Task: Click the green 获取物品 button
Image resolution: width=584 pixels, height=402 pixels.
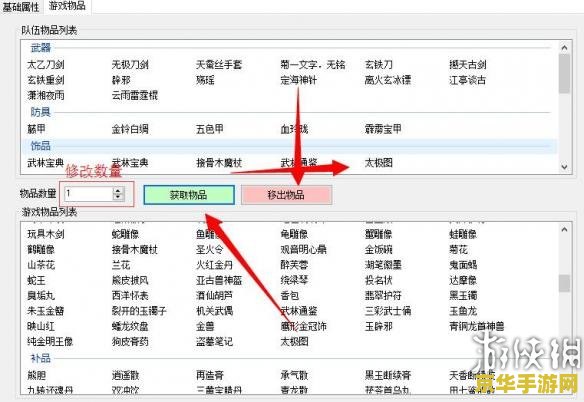Action: (189, 195)
